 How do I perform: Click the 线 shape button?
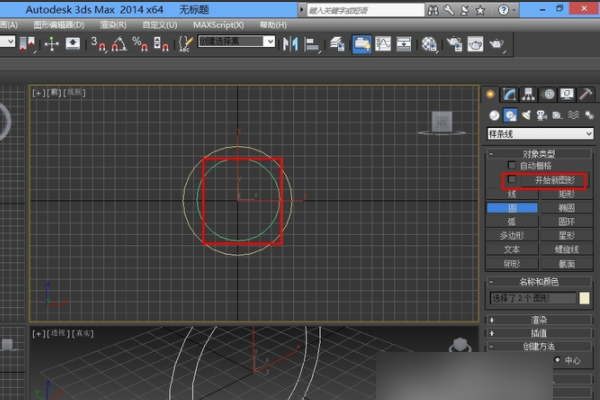tap(512, 194)
